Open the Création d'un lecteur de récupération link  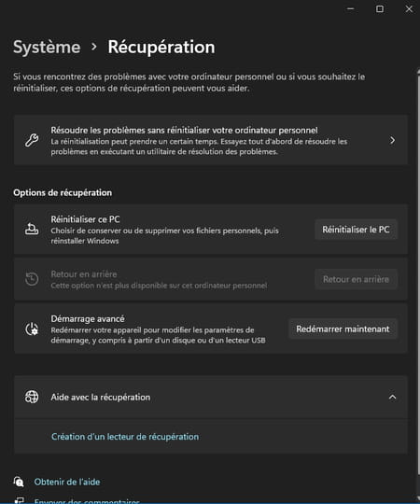(125, 437)
